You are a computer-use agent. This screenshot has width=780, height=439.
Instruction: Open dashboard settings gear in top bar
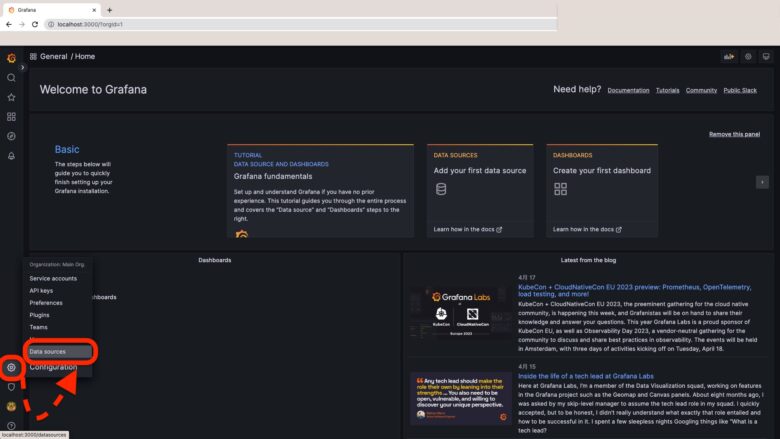748,57
